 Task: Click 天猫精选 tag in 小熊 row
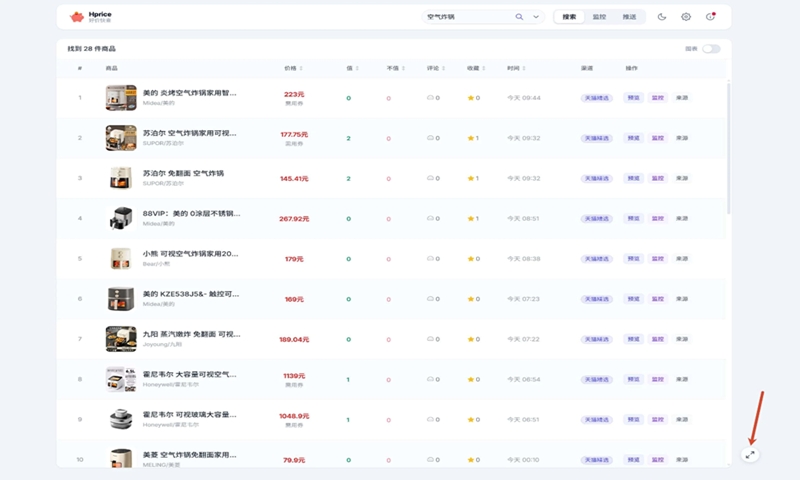(x=596, y=259)
